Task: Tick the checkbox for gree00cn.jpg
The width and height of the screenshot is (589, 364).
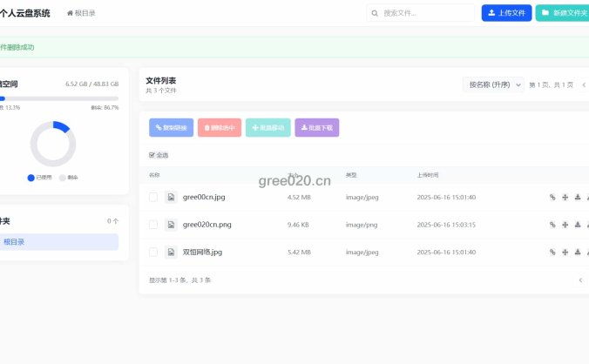Action: point(153,197)
